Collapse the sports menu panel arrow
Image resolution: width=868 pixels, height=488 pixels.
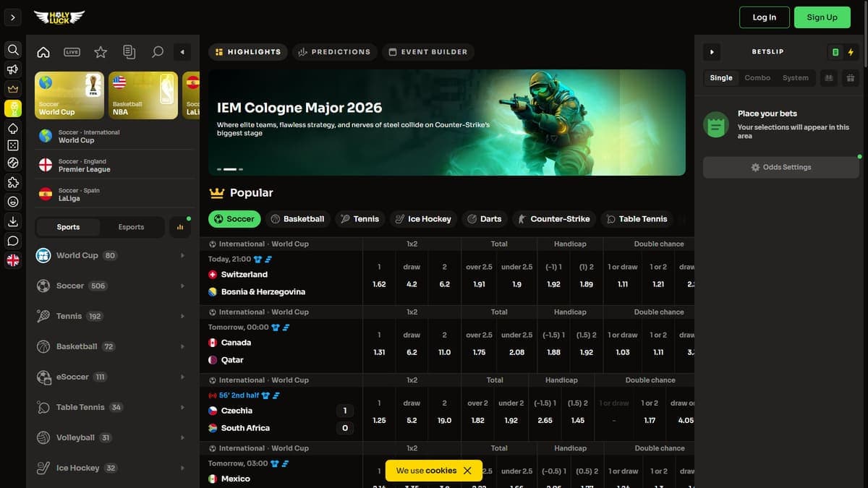point(182,52)
